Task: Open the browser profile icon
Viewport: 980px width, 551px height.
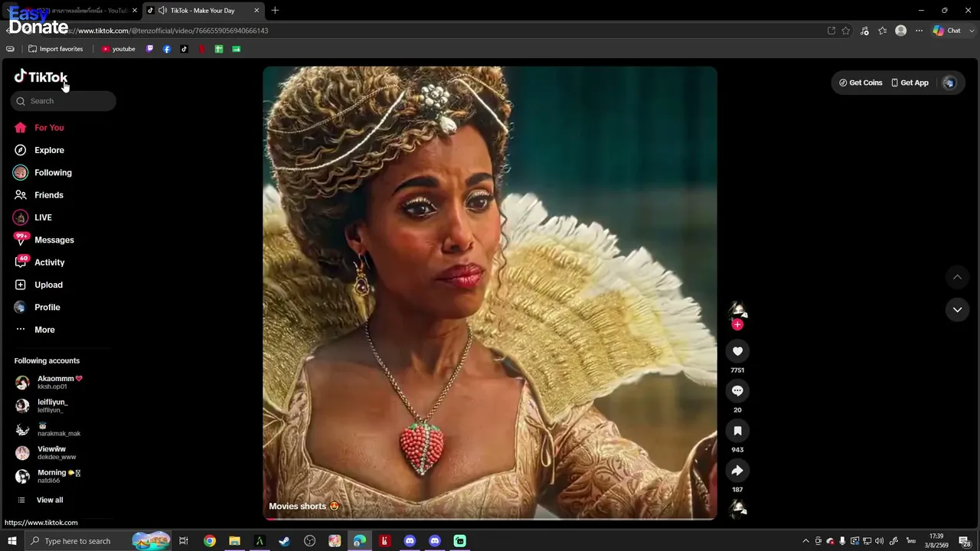Action: coord(901,31)
